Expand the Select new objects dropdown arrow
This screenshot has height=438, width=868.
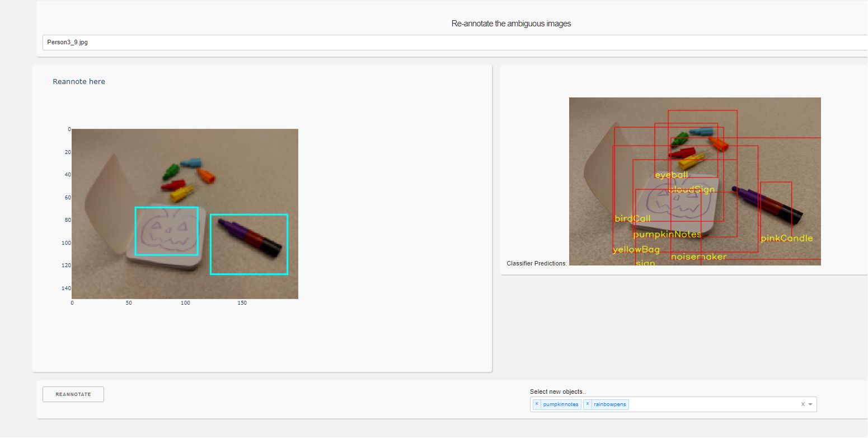click(810, 404)
